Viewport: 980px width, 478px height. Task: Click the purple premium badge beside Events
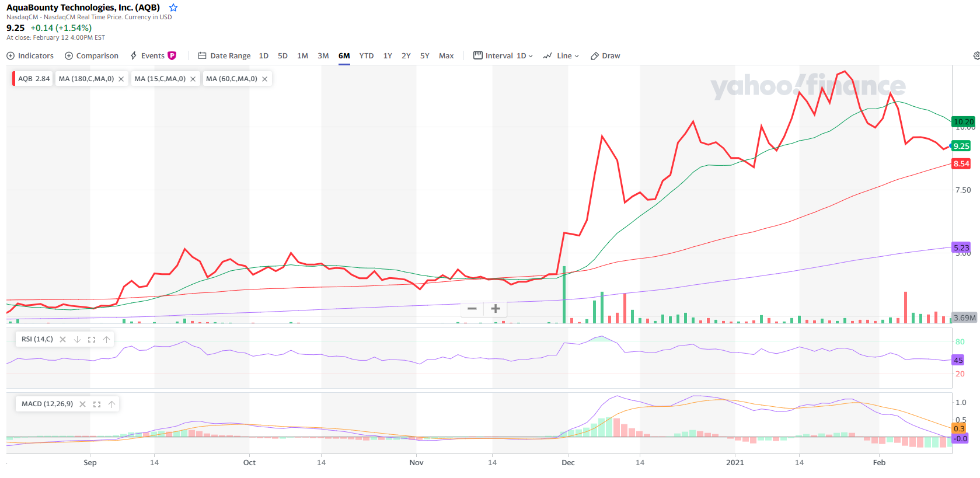pyautogui.click(x=172, y=55)
